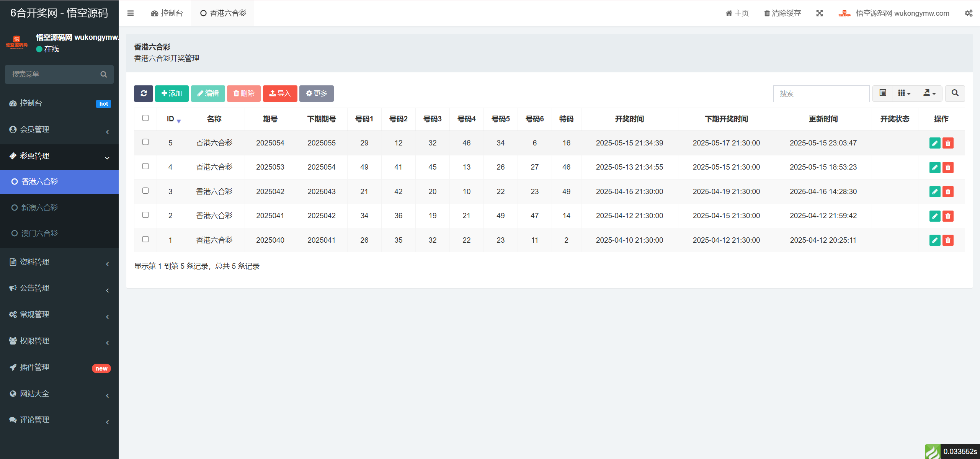Click the table 搜索 input field

(x=821, y=94)
